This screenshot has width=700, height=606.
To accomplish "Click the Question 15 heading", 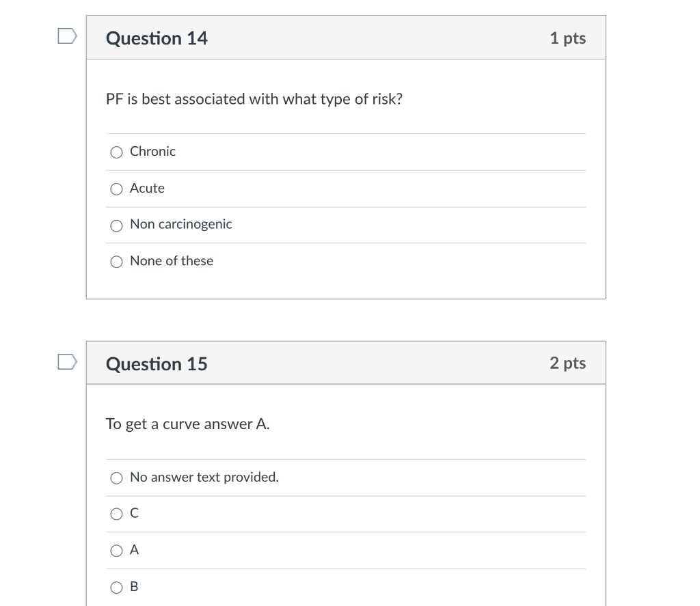I will 157,363.
